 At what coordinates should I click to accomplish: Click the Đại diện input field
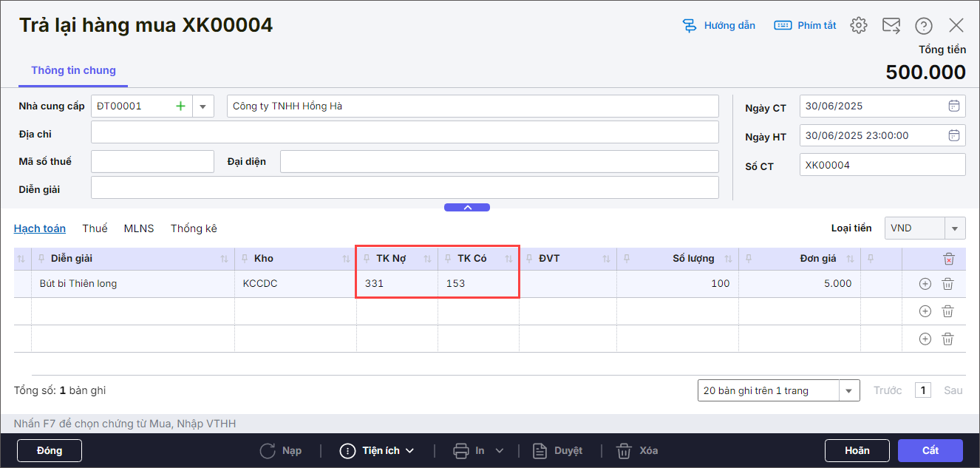pyautogui.click(x=500, y=161)
